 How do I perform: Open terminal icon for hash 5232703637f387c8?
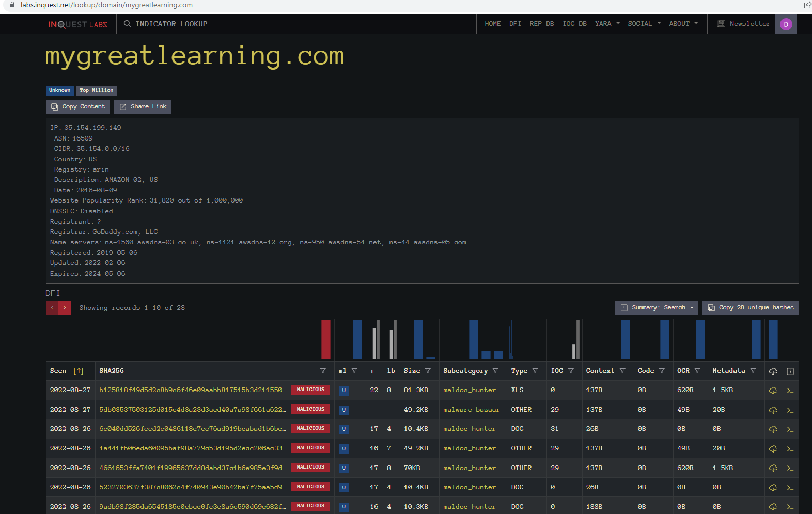pyautogui.click(x=790, y=488)
